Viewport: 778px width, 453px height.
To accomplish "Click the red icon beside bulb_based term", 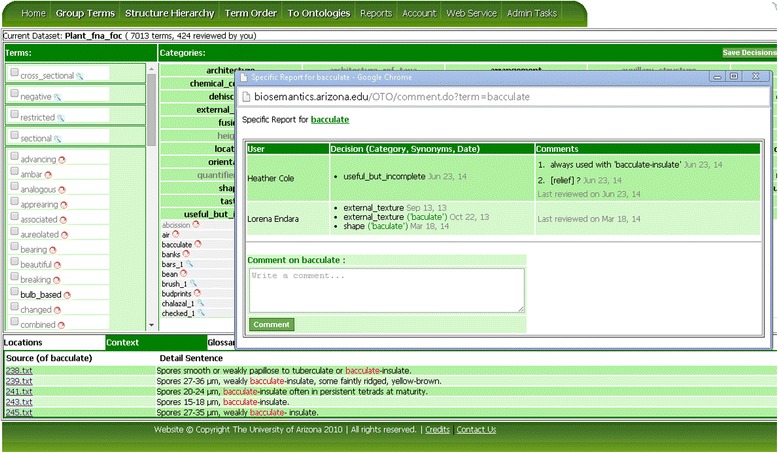I will (x=69, y=295).
